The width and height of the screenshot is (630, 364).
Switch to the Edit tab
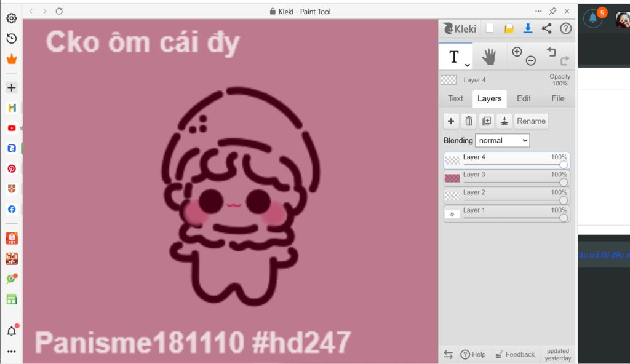(524, 98)
